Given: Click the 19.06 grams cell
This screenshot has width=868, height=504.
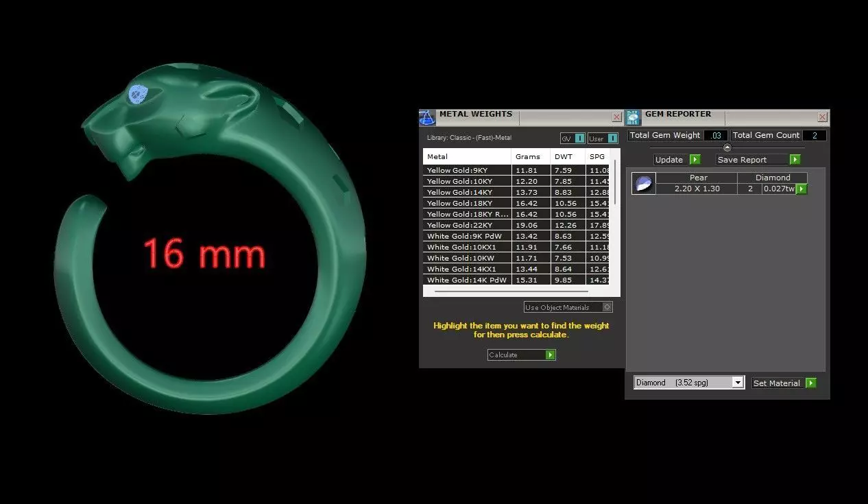Looking at the screenshot, I should click(x=531, y=225).
